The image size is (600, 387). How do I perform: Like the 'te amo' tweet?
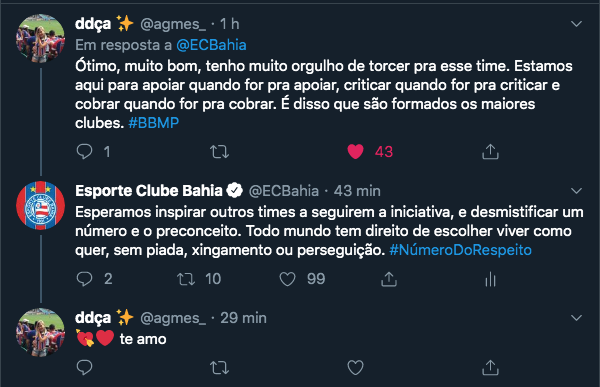[x=355, y=367]
